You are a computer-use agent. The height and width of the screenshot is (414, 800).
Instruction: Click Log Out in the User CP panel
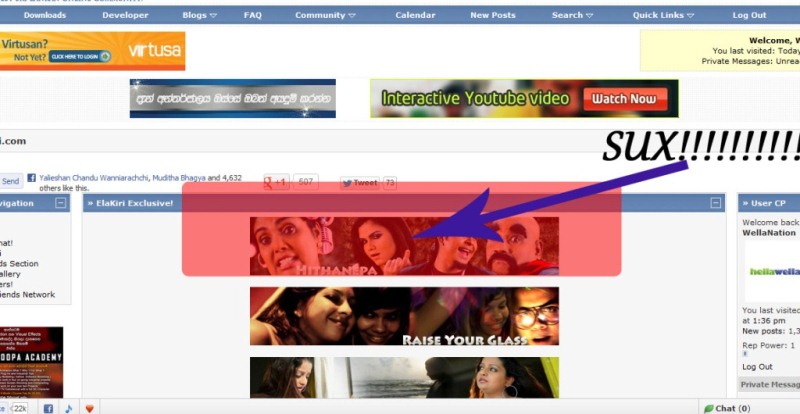pyautogui.click(x=757, y=367)
